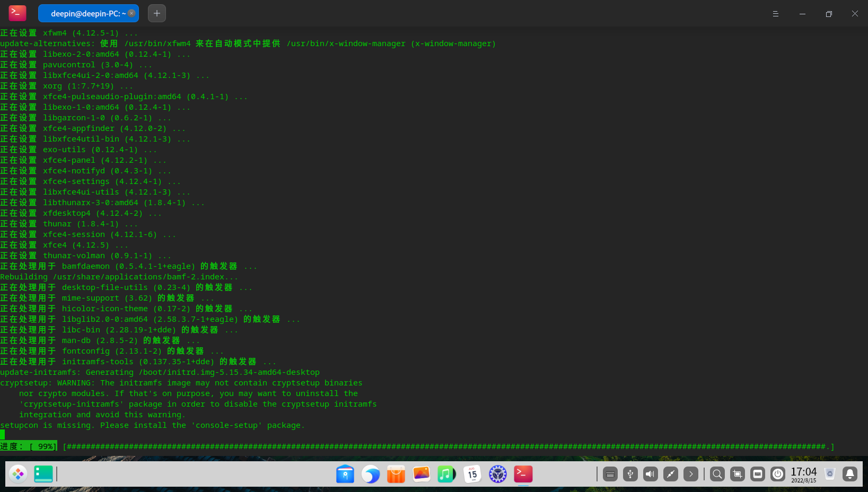Click 'xfce4-notifyd (0.4.3-1)' text
This screenshot has height=492, width=868.
(98, 171)
